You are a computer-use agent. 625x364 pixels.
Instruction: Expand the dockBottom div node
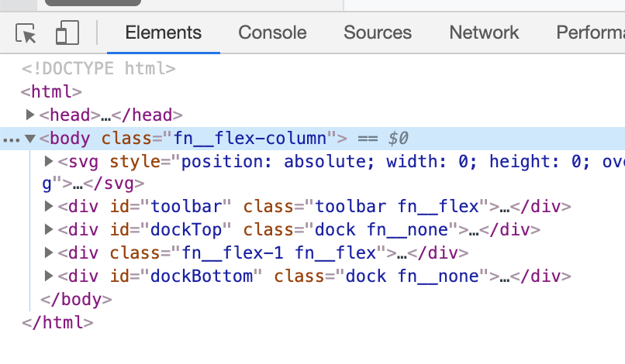point(50,276)
